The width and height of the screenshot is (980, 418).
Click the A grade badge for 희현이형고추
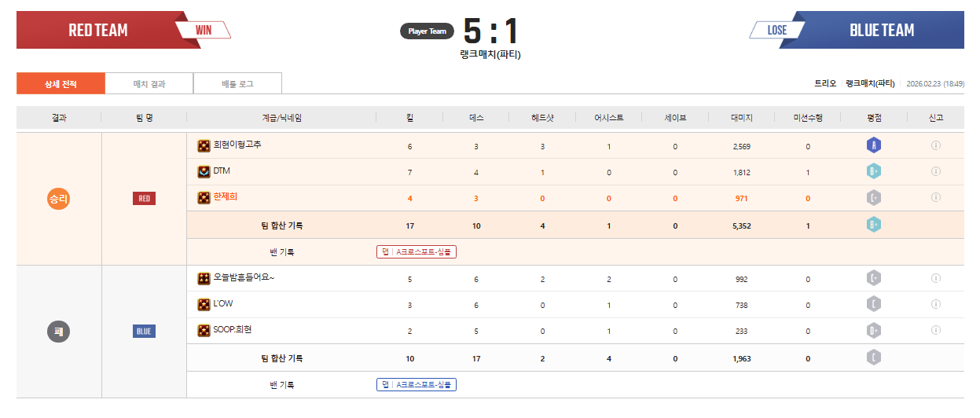pos(873,145)
